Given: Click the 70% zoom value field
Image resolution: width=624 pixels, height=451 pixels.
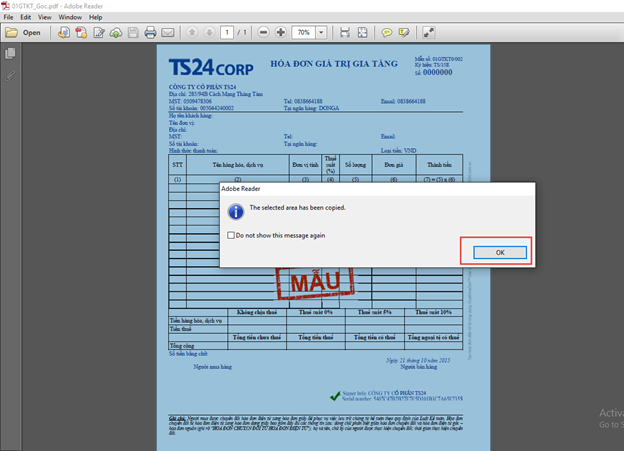Looking at the screenshot, I should [x=304, y=33].
